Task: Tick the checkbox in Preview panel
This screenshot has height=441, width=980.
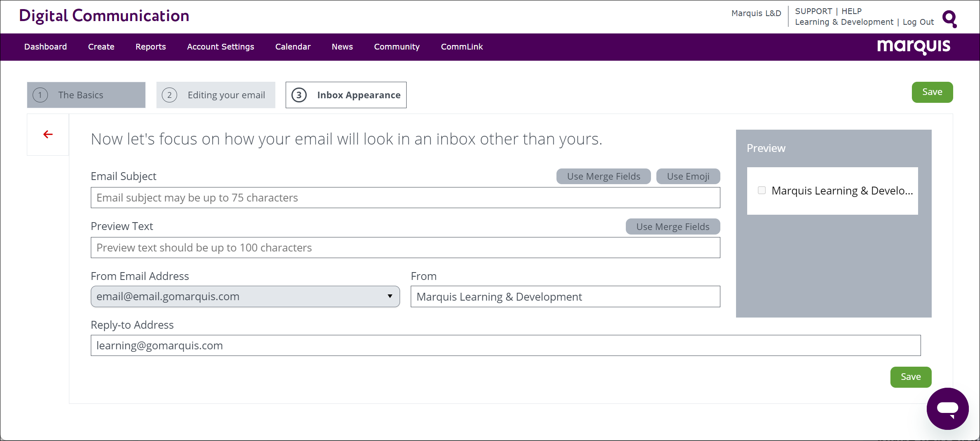Action: point(762,190)
